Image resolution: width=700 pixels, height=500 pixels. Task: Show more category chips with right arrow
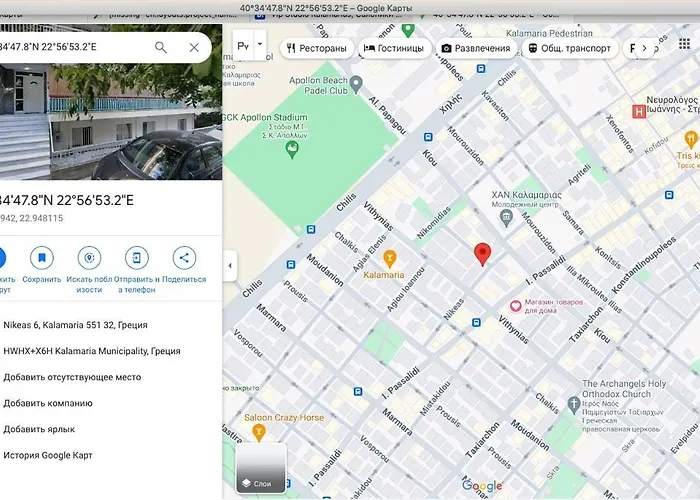[x=644, y=48]
